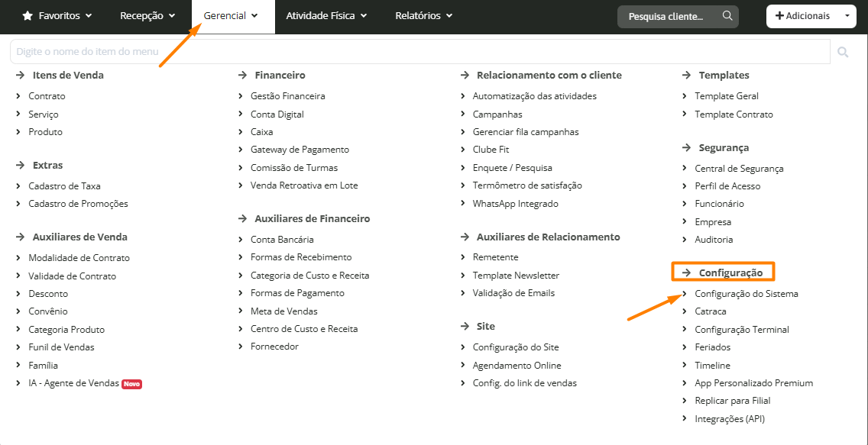Open Conta Bancária
This screenshot has height=445, width=868.
(282, 240)
